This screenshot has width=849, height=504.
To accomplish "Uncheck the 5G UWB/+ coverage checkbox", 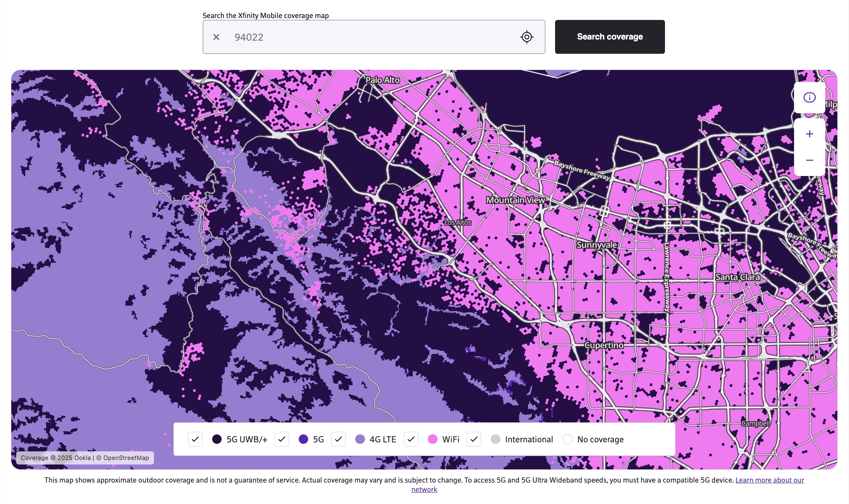I will [195, 439].
